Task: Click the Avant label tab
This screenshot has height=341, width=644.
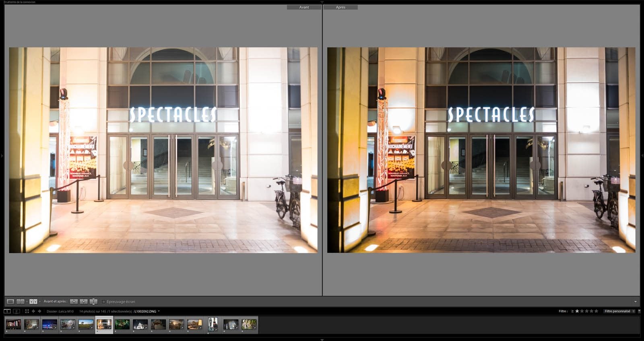Action: [x=304, y=7]
